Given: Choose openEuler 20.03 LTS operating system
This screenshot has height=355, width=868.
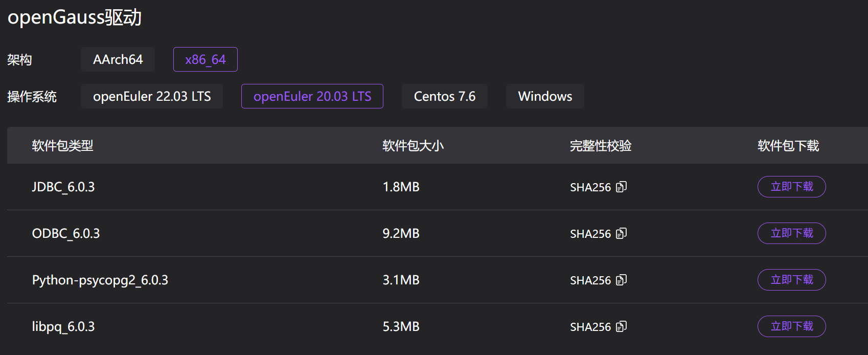Looking at the screenshot, I should (x=312, y=96).
